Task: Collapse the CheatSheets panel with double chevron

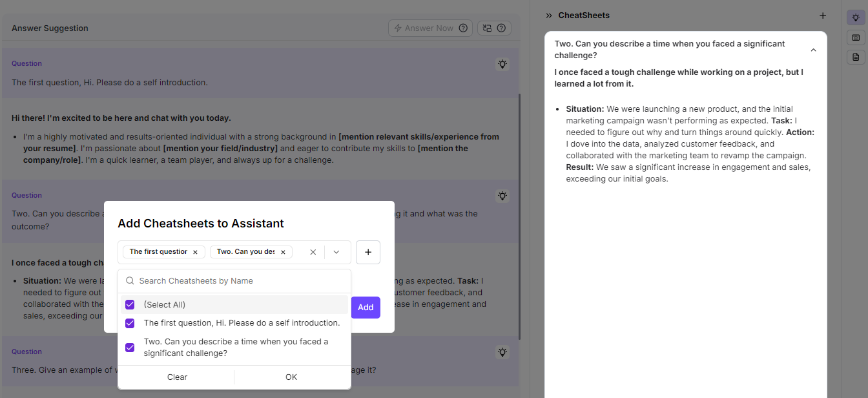Action: click(x=549, y=16)
